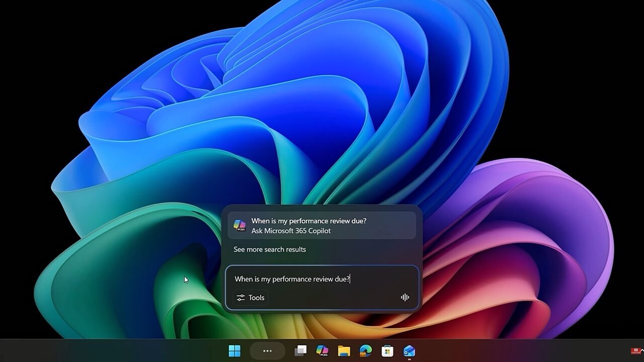The height and width of the screenshot is (362, 644).
Task: Open Microsoft 365 Copilot from the taskbar
Action: [x=322, y=350]
